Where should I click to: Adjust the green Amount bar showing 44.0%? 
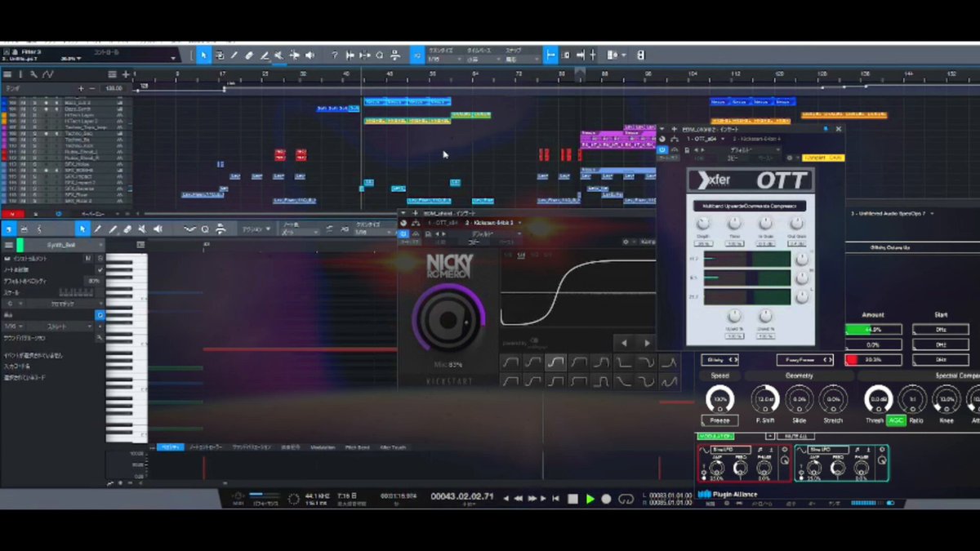tap(873, 330)
